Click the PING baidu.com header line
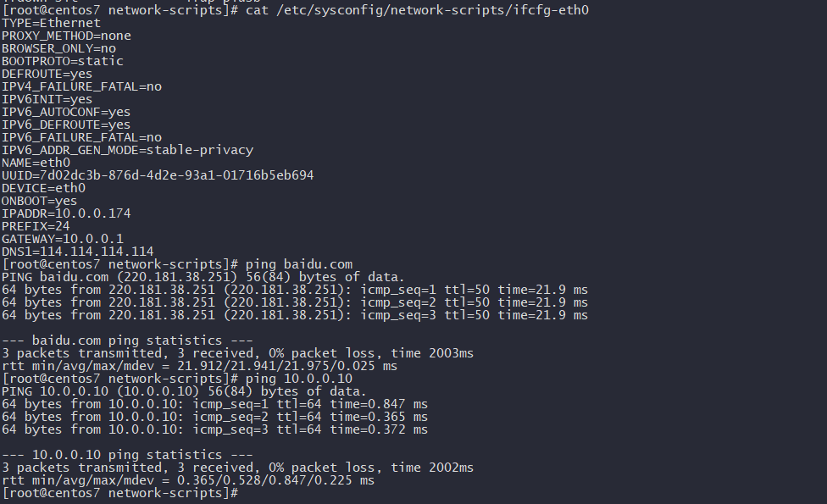 coord(203,277)
